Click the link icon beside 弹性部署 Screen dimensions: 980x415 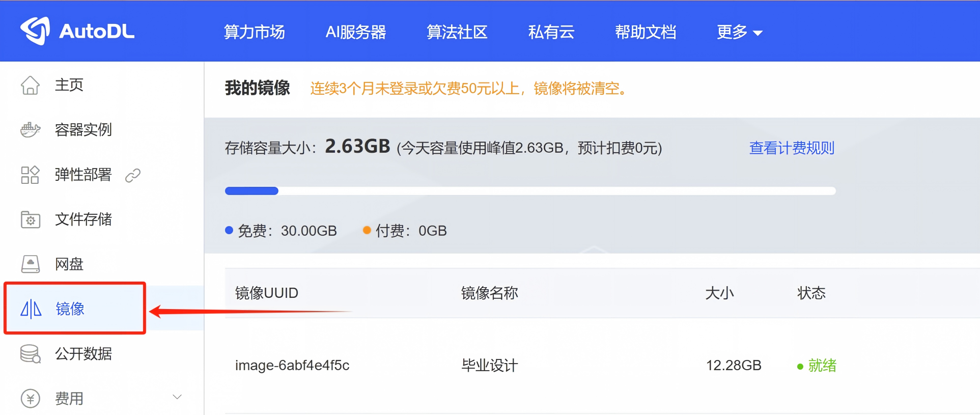click(x=133, y=175)
